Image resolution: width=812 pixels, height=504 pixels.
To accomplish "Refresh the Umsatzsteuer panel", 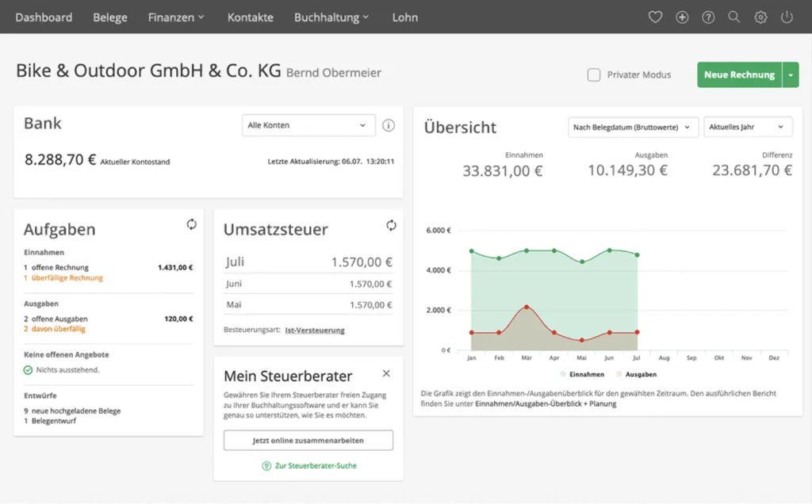I will click(x=391, y=224).
